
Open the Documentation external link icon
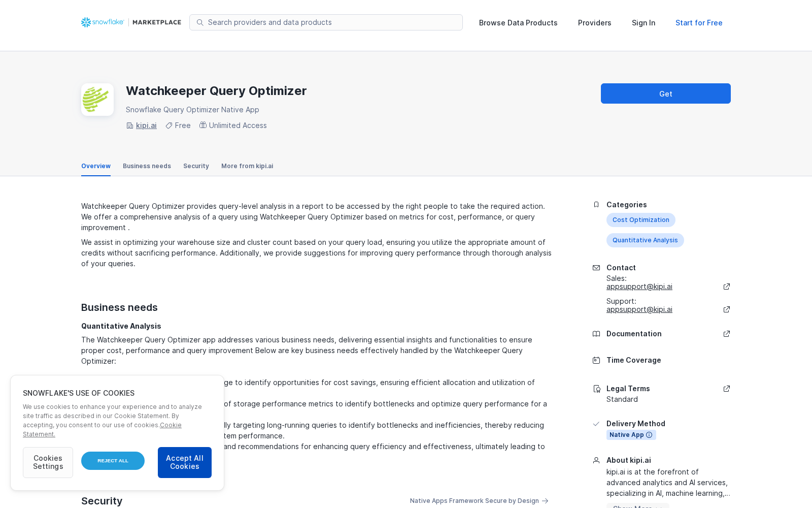[727, 334]
